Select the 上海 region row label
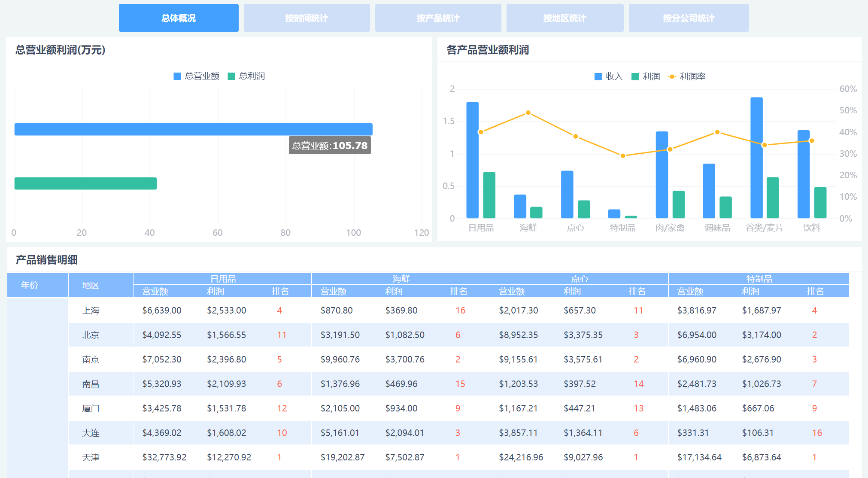868x478 pixels. pos(91,311)
